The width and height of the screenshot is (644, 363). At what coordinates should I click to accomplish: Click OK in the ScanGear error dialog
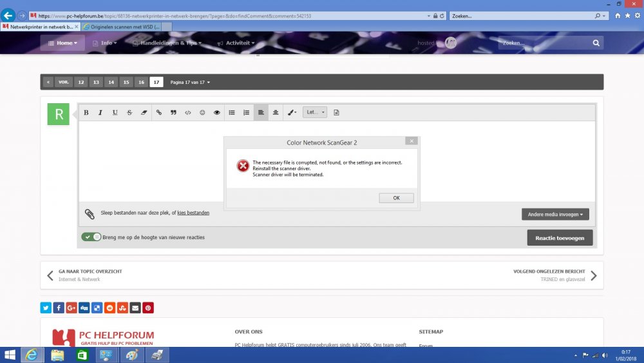click(x=396, y=198)
